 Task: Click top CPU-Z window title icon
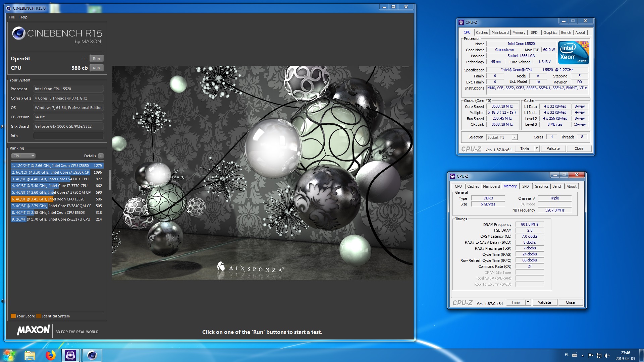click(x=461, y=22)
